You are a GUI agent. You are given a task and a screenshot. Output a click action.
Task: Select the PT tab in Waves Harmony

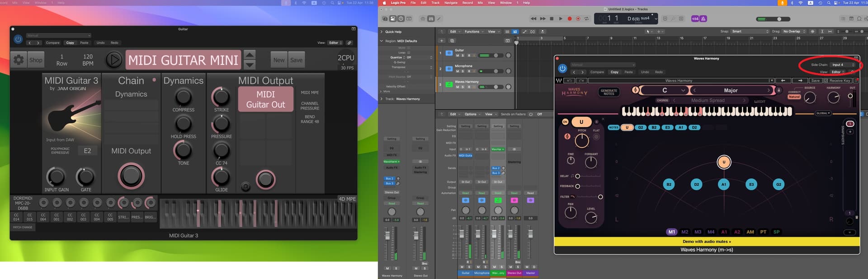click(763, 232)
